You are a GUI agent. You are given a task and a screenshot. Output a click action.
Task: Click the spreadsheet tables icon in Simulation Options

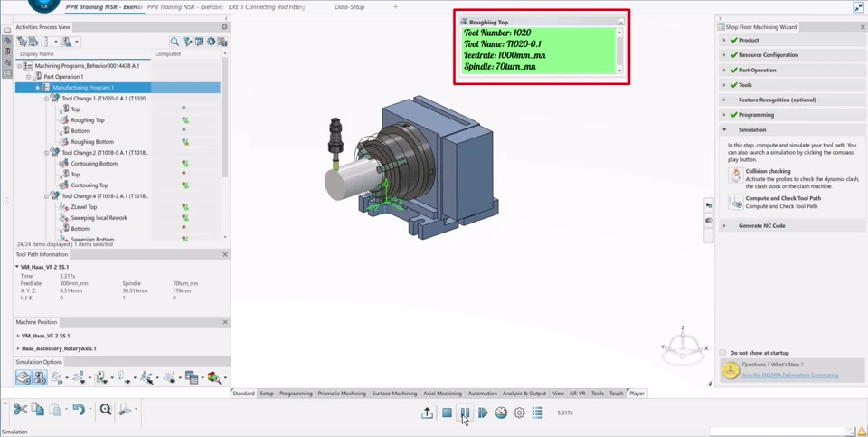coord(192,377)
